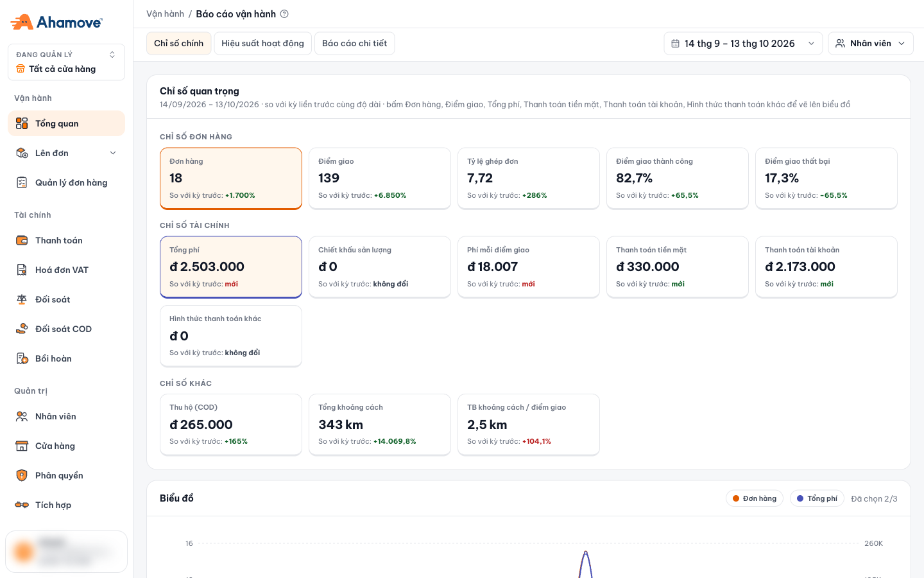Click the calendar icon in date picker
This screenshot has height=578, width=924.
coord(675,44)
